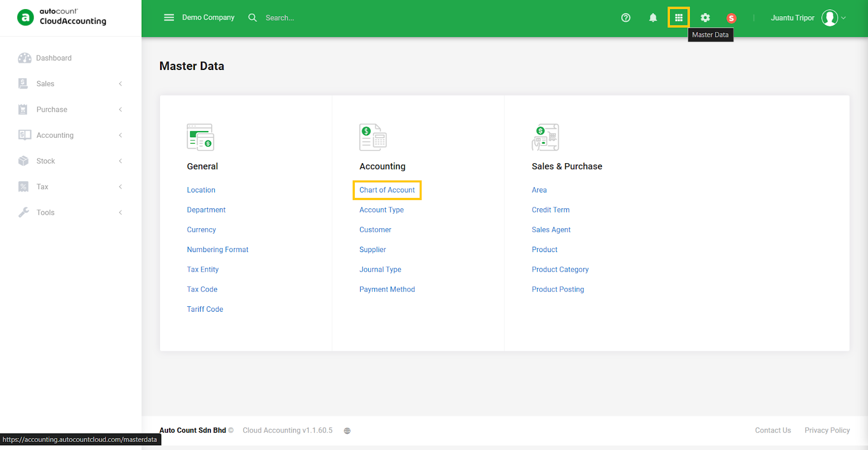
Task: Click the hamburger menu icon
Action: click(169, 17)
